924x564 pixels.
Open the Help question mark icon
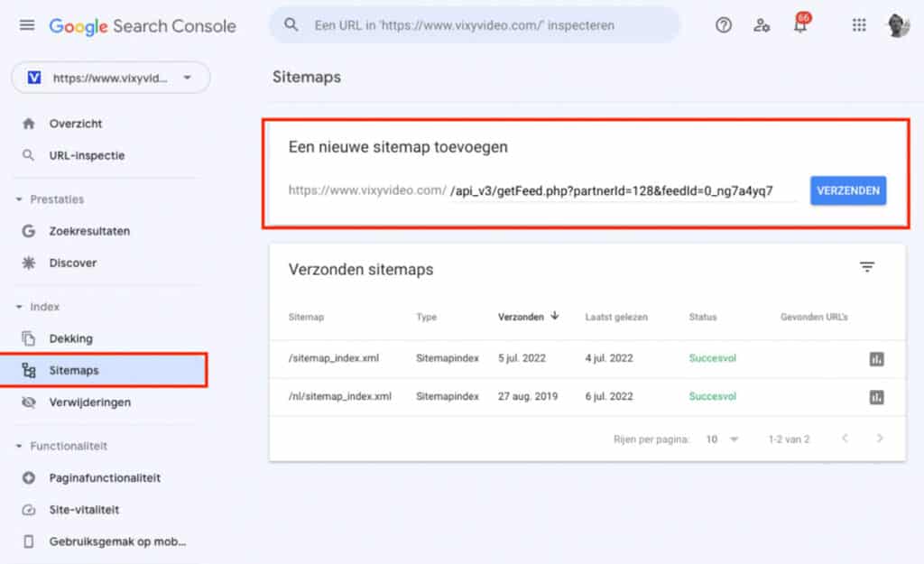(724, 25)
